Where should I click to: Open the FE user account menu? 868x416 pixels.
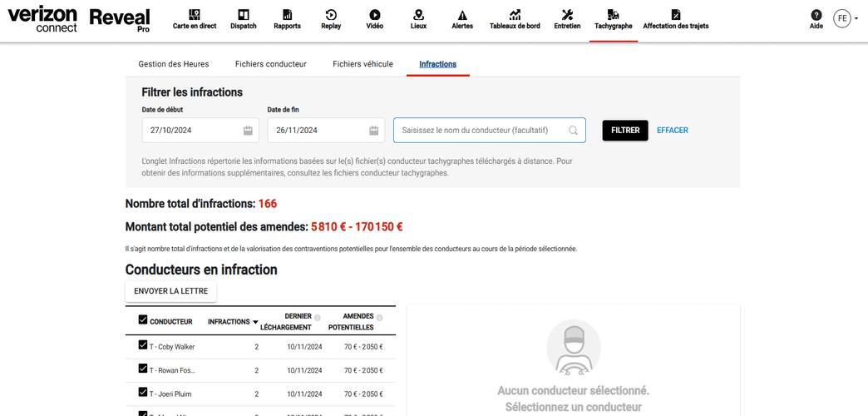click(846, 18)
